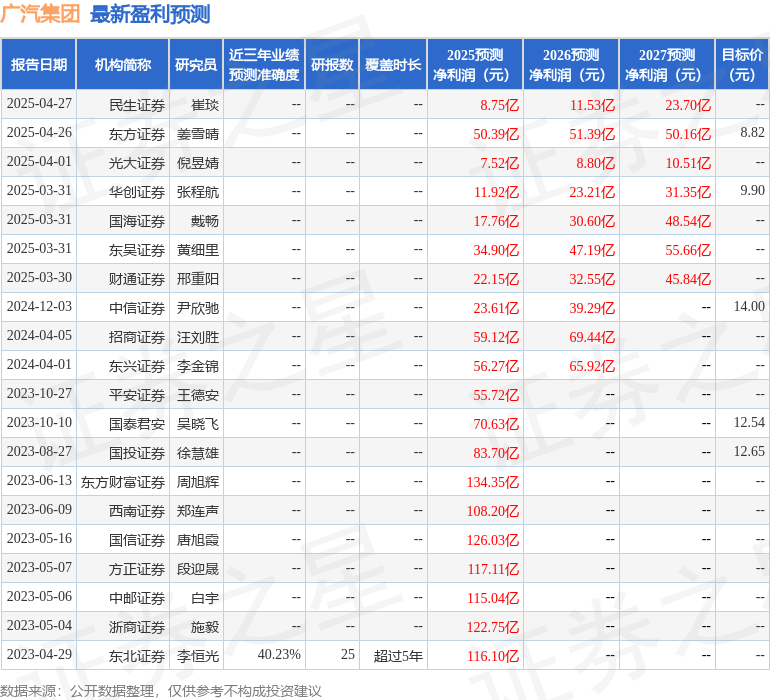Click the 最新盈利预测 heading text
Screen dimensions: 770x700
(x=150, y=14)
